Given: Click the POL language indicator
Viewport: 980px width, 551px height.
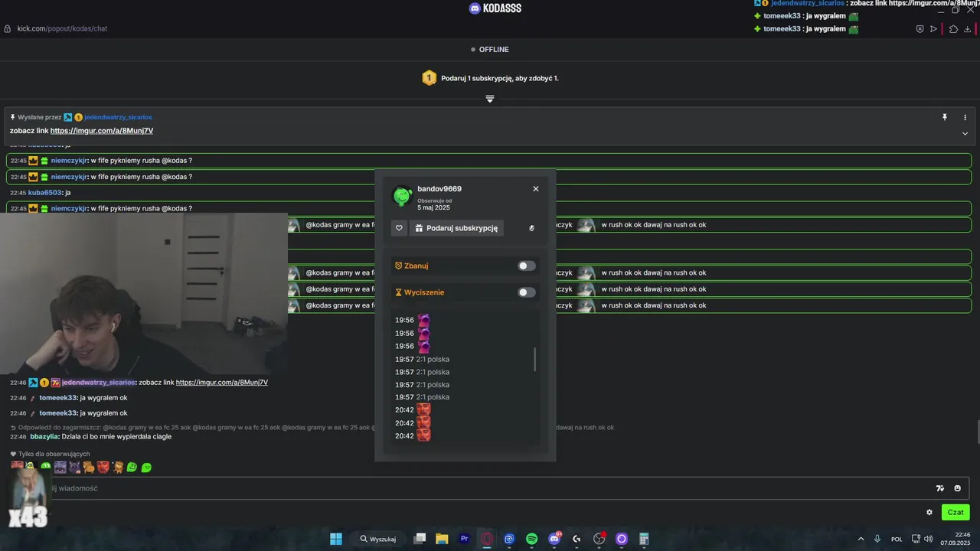Looking at the screenshot, I should tap(897, 539).
